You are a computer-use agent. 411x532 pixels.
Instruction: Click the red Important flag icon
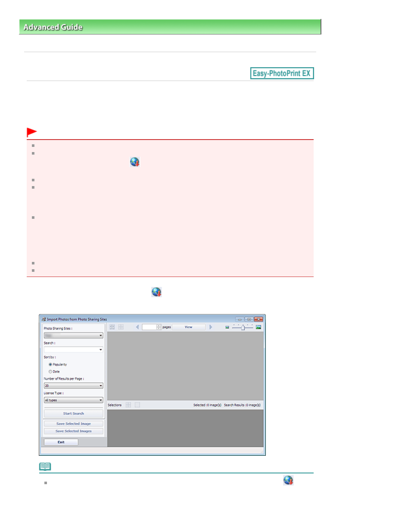32,132
